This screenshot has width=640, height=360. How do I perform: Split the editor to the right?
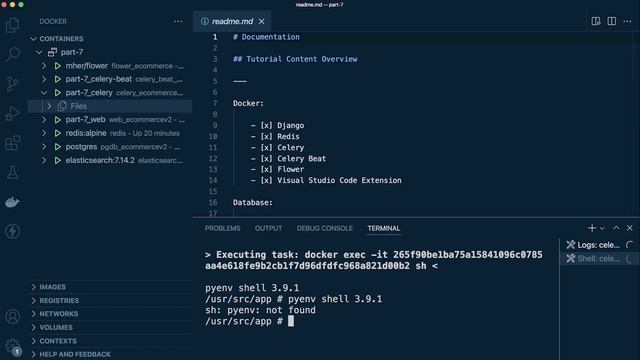point(611,21)
